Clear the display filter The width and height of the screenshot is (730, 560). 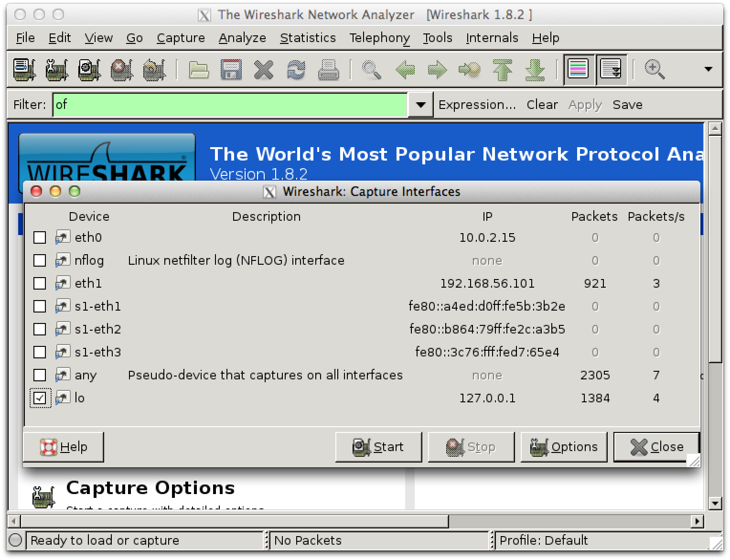[x=542, y=105]
